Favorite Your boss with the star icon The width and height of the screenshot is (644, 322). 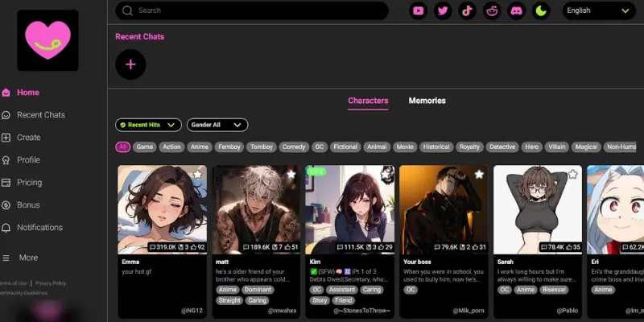pyautogui.click(x=479, y=175)
